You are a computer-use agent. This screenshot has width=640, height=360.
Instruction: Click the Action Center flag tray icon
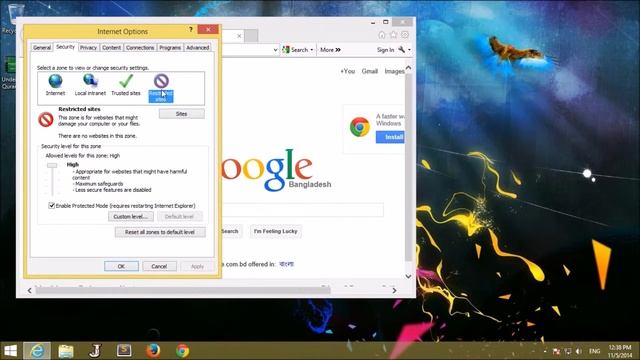(556, 351)
